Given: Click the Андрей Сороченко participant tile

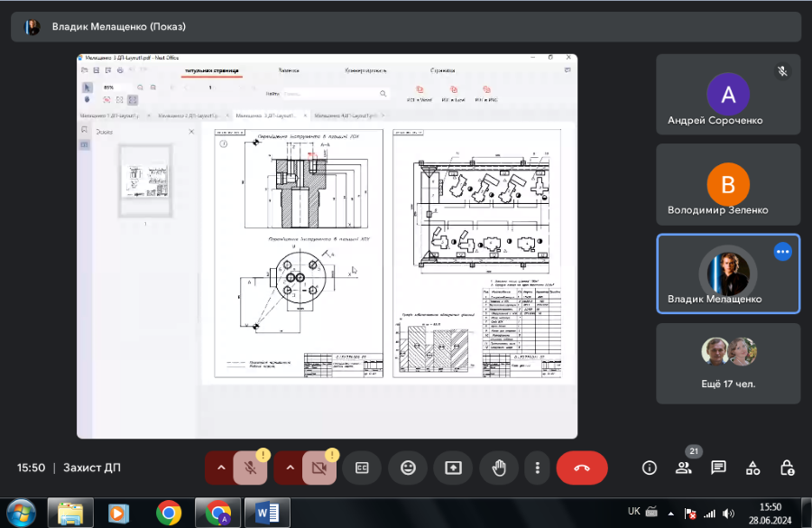Looking at the screenshot, I should coord(727,95).
